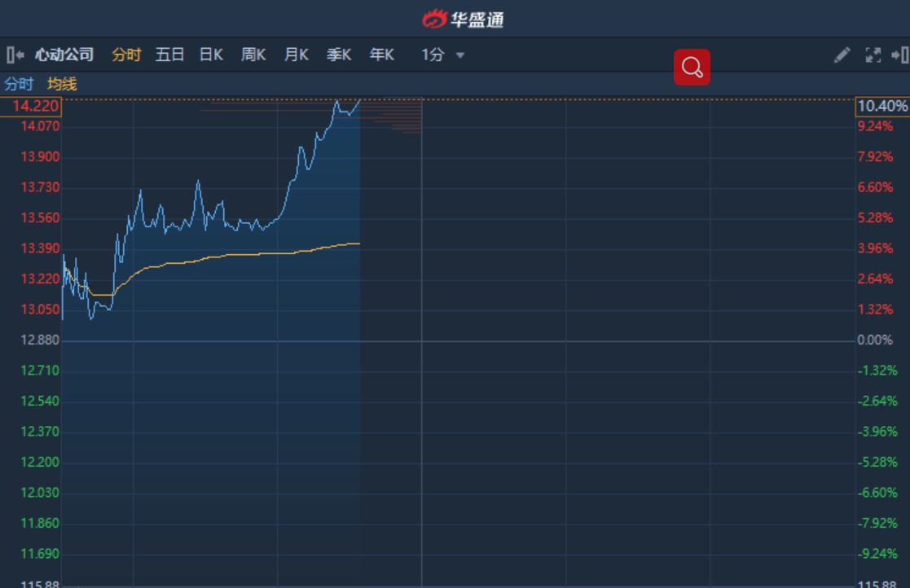Image resolution: width=910 pixels, height=588 pixels.
Task: Click the 心动公司 stock name
Action: 64,55
